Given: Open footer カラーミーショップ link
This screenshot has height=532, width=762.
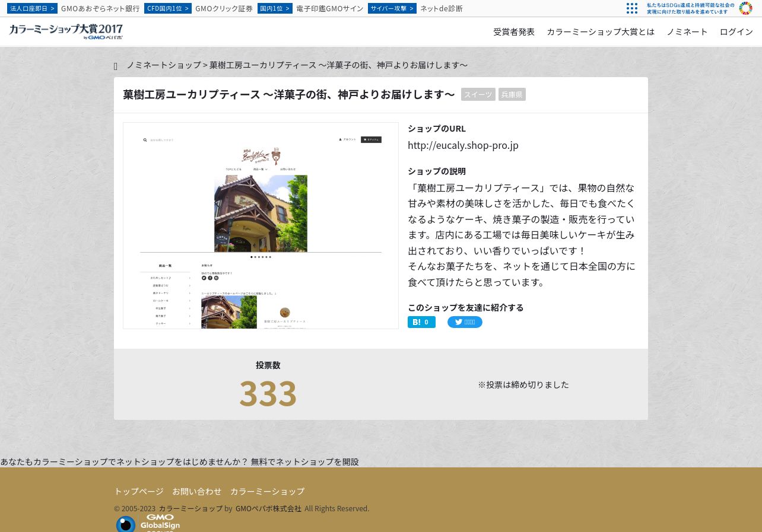Looking at the screenshot, I should click(267, 491).
